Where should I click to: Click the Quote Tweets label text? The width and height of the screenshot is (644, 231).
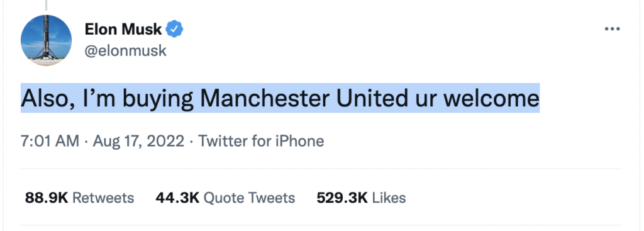click(x=249, y=198)
